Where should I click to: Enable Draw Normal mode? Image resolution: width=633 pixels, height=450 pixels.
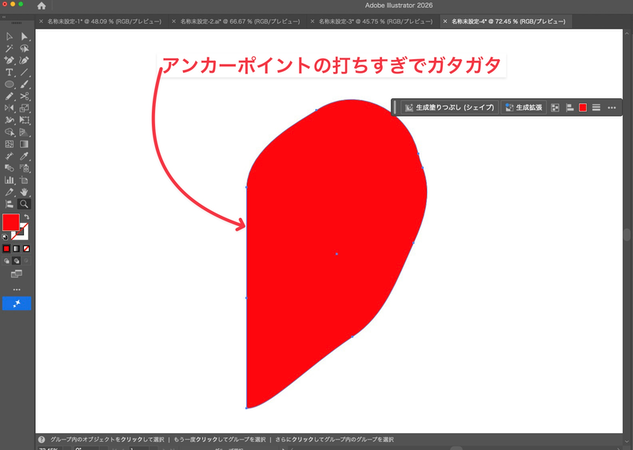click(6, 261)
